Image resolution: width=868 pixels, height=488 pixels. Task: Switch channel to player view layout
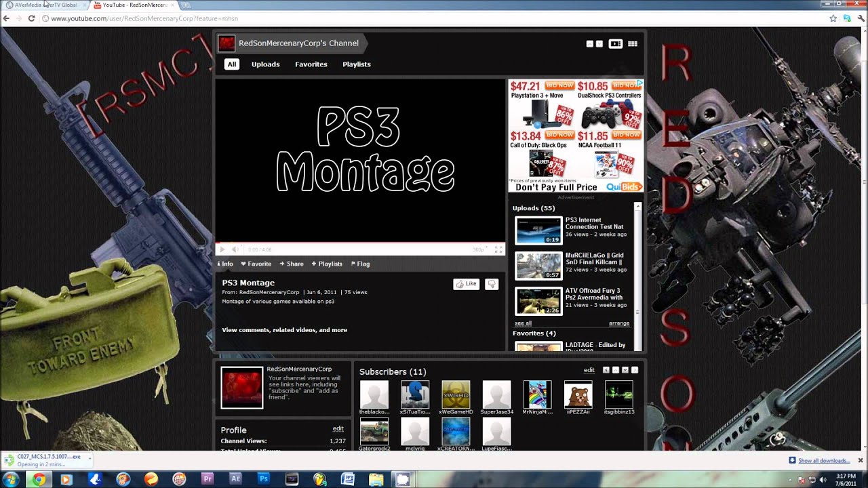(615, 44)
